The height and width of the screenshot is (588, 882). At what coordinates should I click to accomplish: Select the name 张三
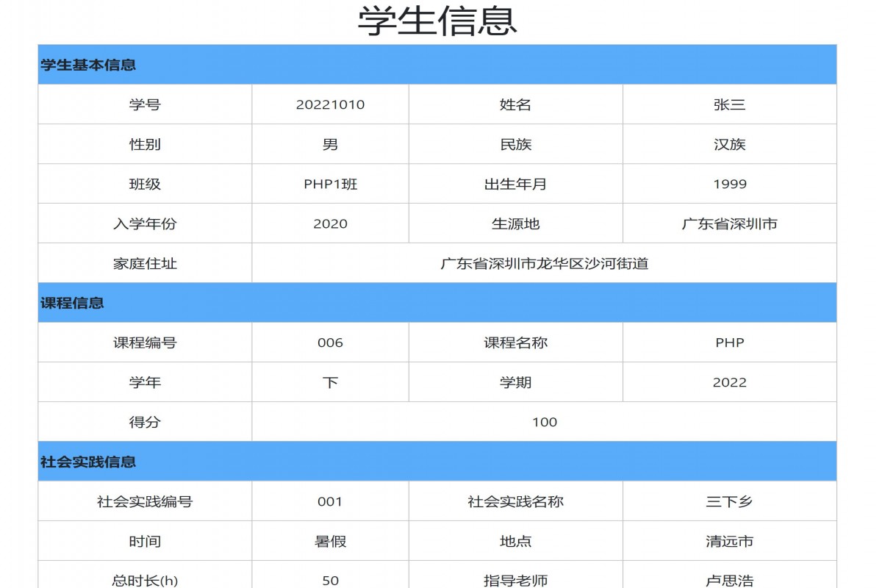pos(729,104)
